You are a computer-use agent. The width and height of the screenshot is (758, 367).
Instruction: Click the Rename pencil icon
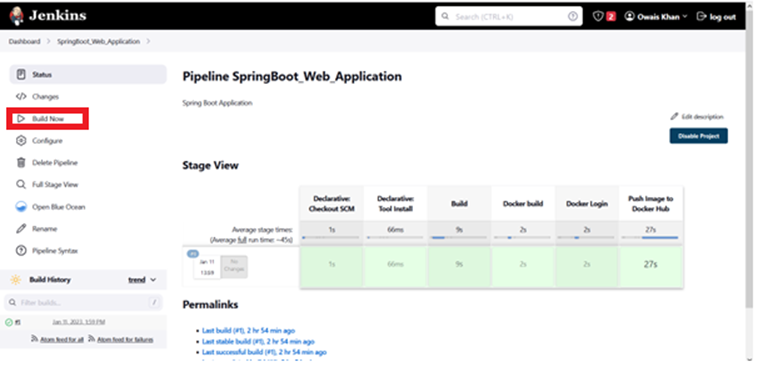point(21,229)
